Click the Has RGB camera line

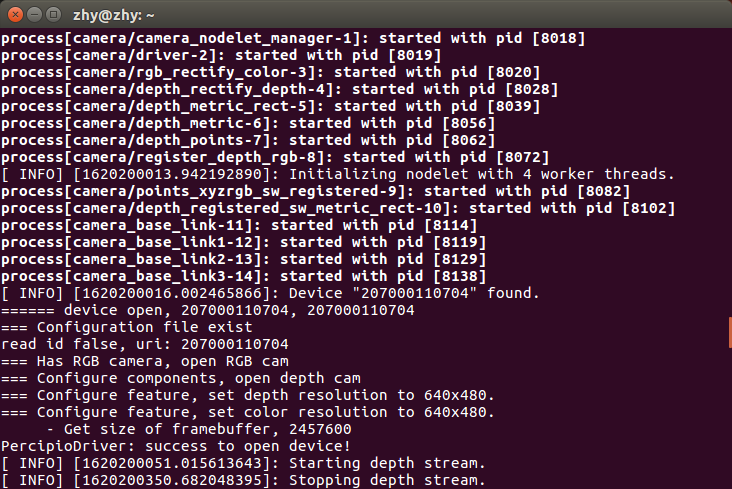click(x=145, y=361)
